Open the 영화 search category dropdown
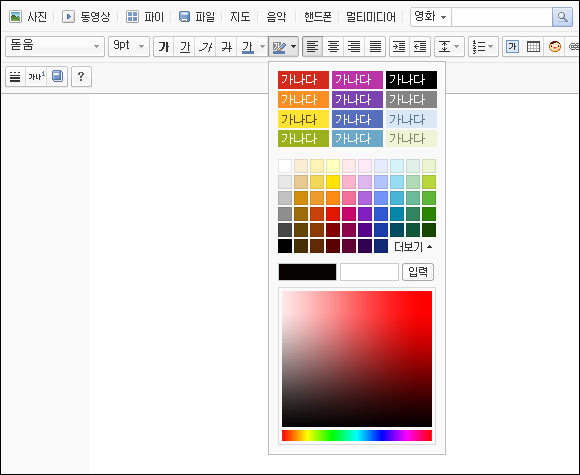 [x=431, y=17]
